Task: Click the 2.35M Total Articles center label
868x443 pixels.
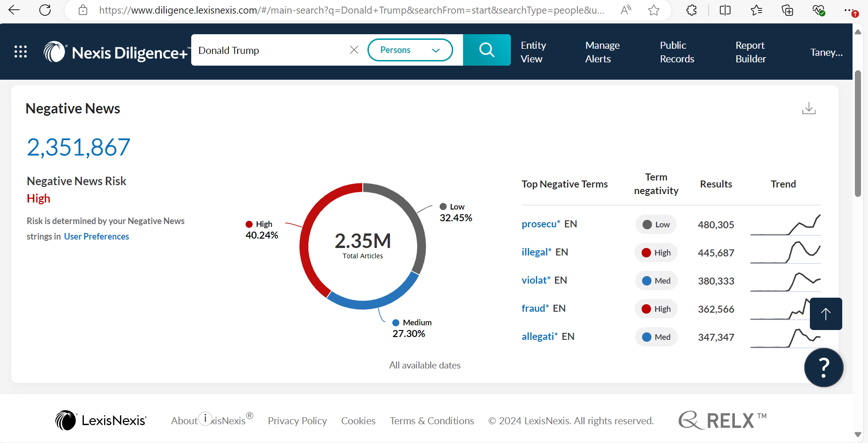Action: click(363, 245)
